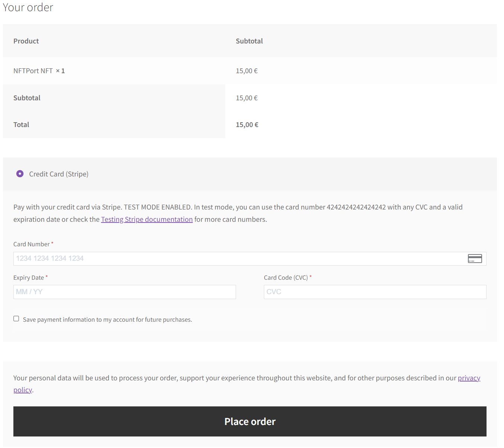Click the Your order heading
Screen dimensions: 504x448
click(x=28, y=7)
